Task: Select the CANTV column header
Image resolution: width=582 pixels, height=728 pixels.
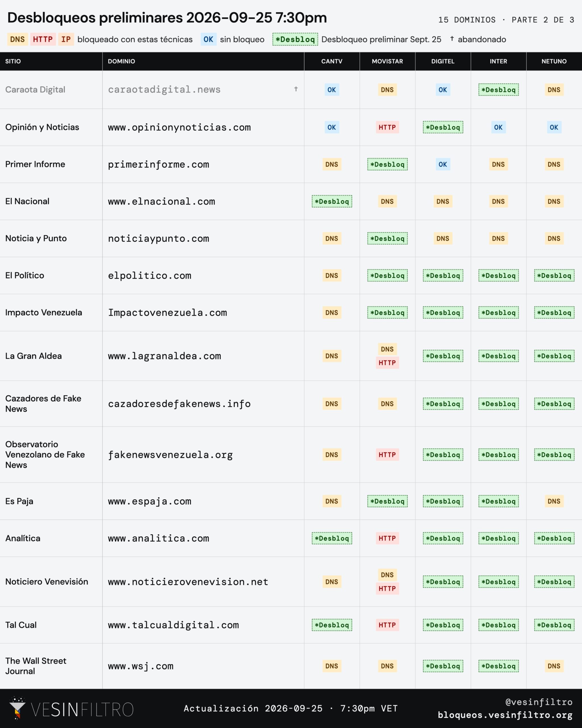Action: coord(332,61)
